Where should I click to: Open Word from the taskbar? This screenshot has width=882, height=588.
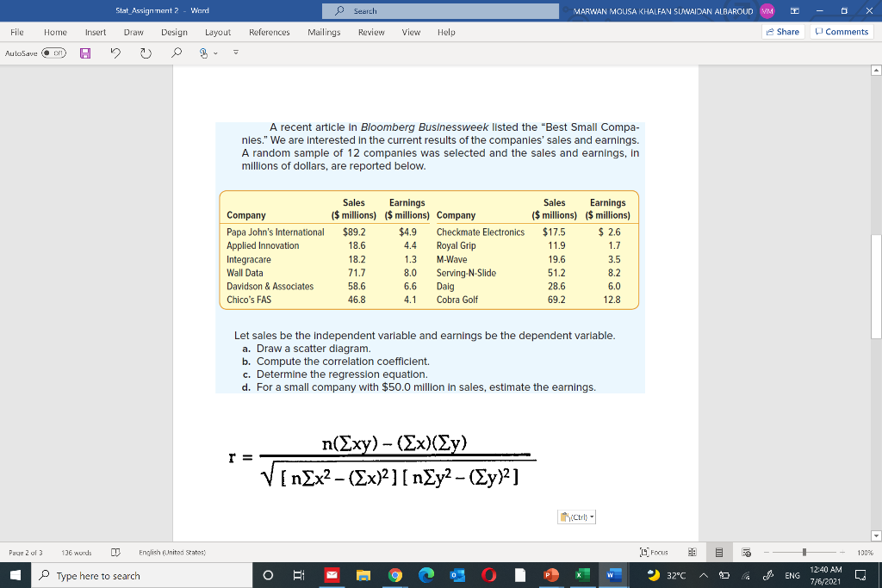[613, 576]
